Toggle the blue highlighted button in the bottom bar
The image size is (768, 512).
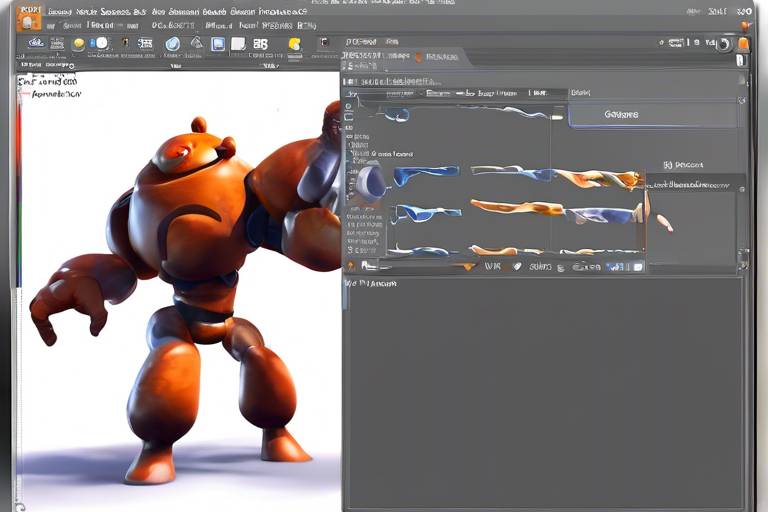click(615, 267)
